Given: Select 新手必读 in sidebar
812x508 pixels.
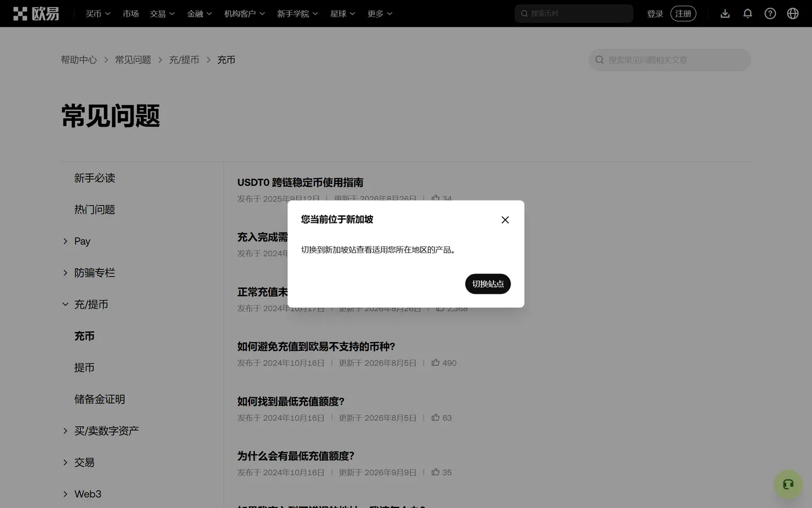Looking at the screenshot, I should (x=95, y=178).
